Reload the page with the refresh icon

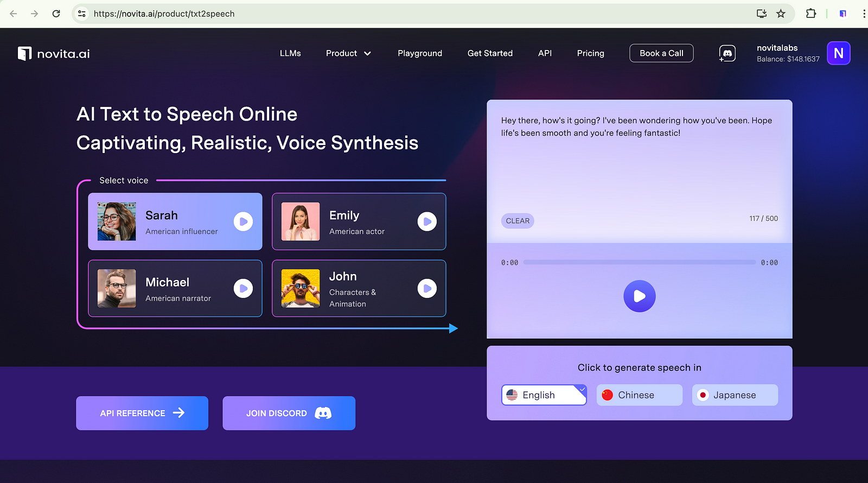[x=56, y=14]
